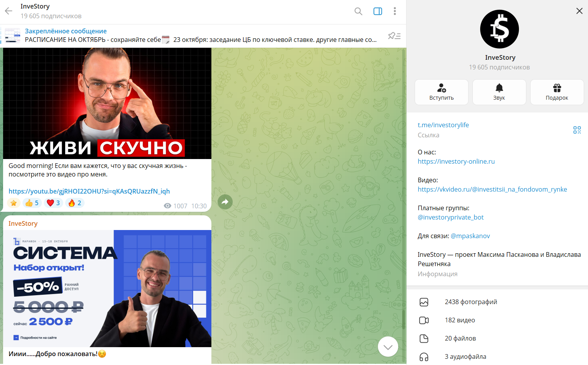Open the vkvideo.ru channel link

492,189
